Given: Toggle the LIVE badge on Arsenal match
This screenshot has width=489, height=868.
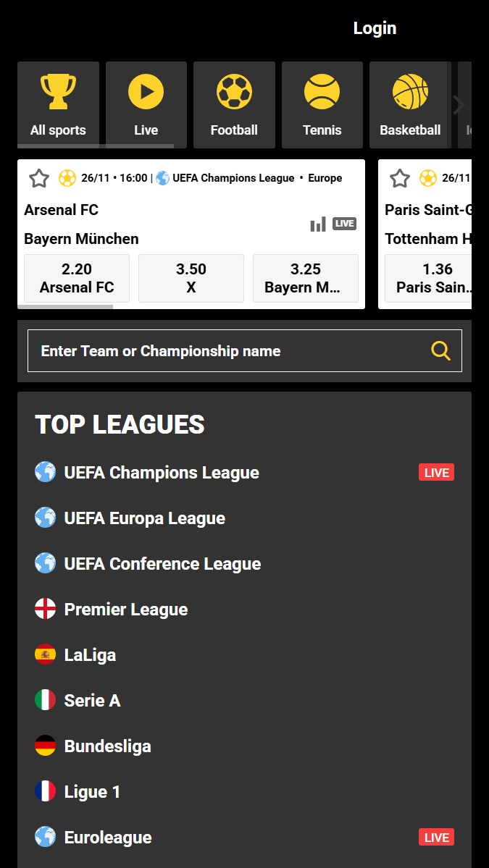Looking at the screenshot, I should (344, 223).
